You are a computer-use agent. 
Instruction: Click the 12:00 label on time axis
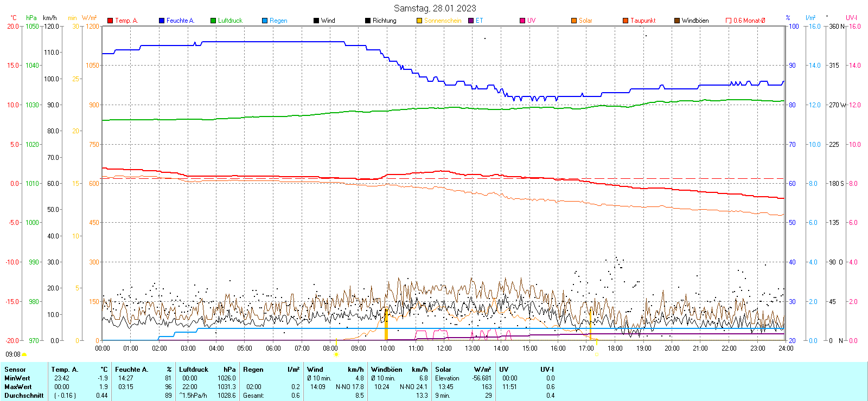tap(444, 348)
